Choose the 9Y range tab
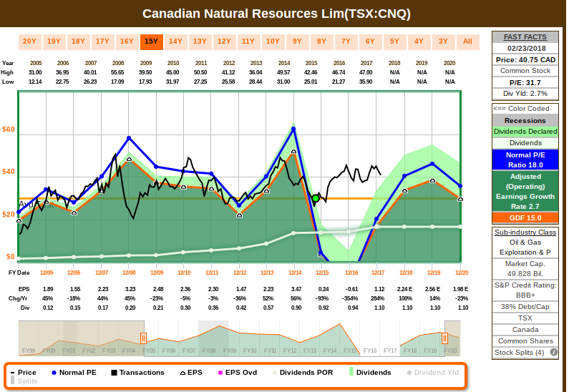 (x=297, y=41)
